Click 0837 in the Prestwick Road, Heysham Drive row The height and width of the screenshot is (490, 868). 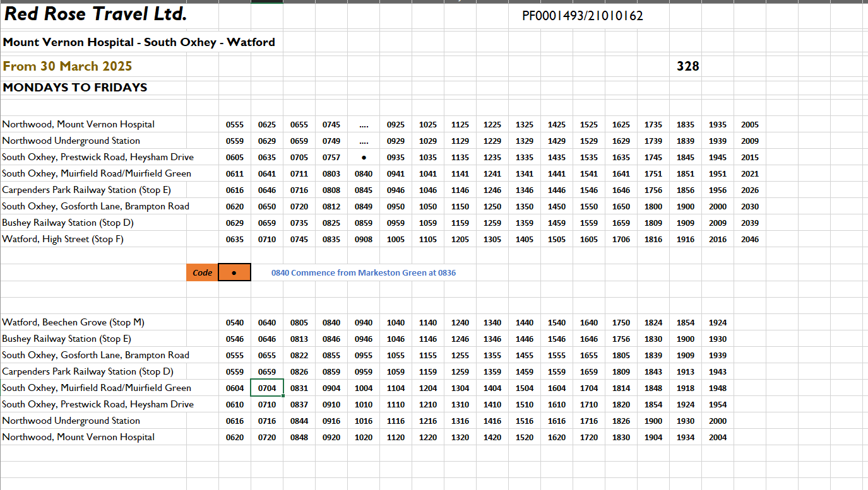pyautogui.click(x=299, y=405)
